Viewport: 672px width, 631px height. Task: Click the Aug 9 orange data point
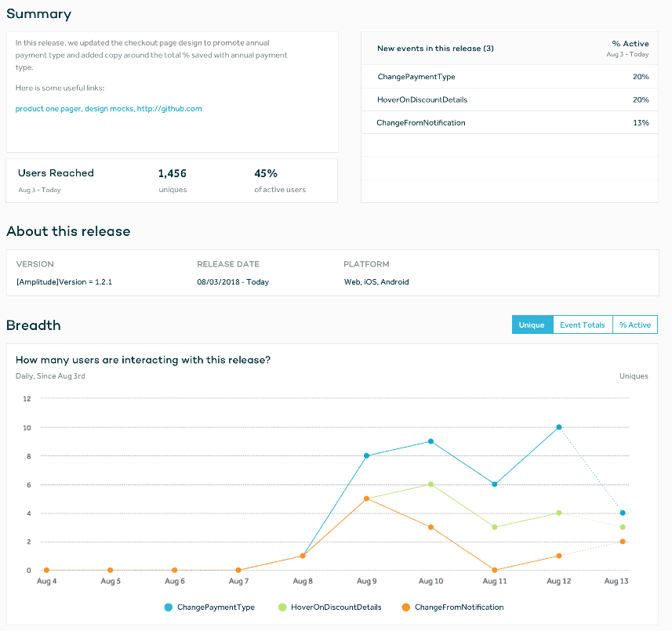[365, 498]
